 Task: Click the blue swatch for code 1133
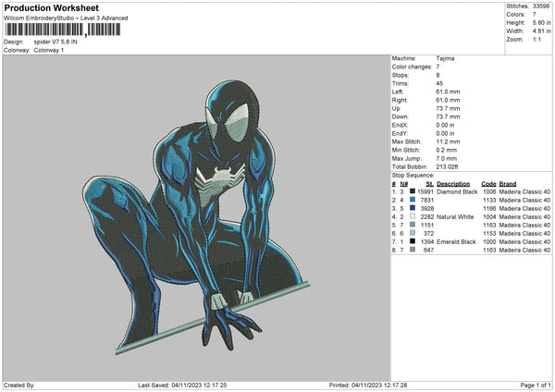(x=413, y=200)
